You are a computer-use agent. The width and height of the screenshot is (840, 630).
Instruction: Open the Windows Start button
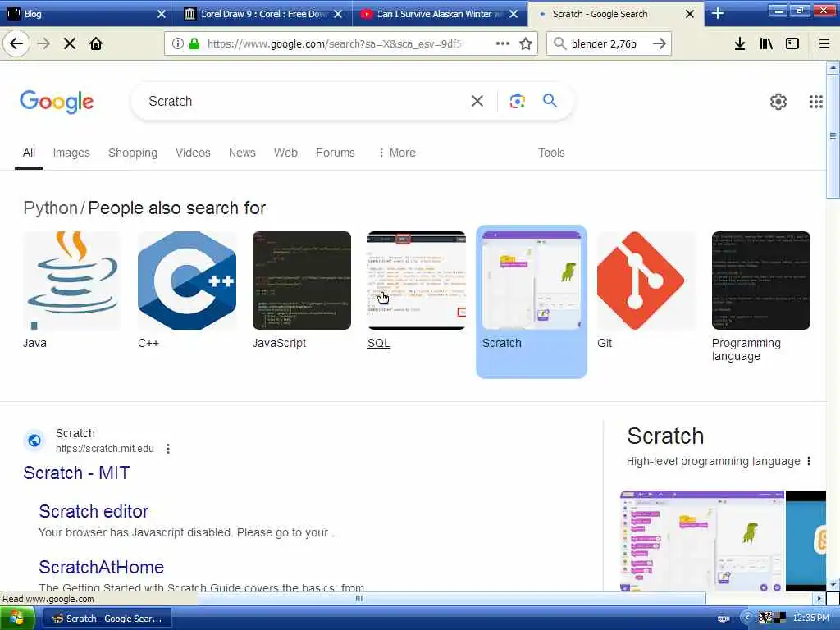point(17,619)
